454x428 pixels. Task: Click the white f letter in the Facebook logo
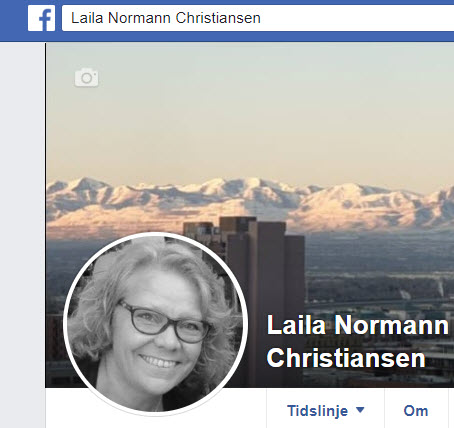pyautogui.click(x=46, y=20)
